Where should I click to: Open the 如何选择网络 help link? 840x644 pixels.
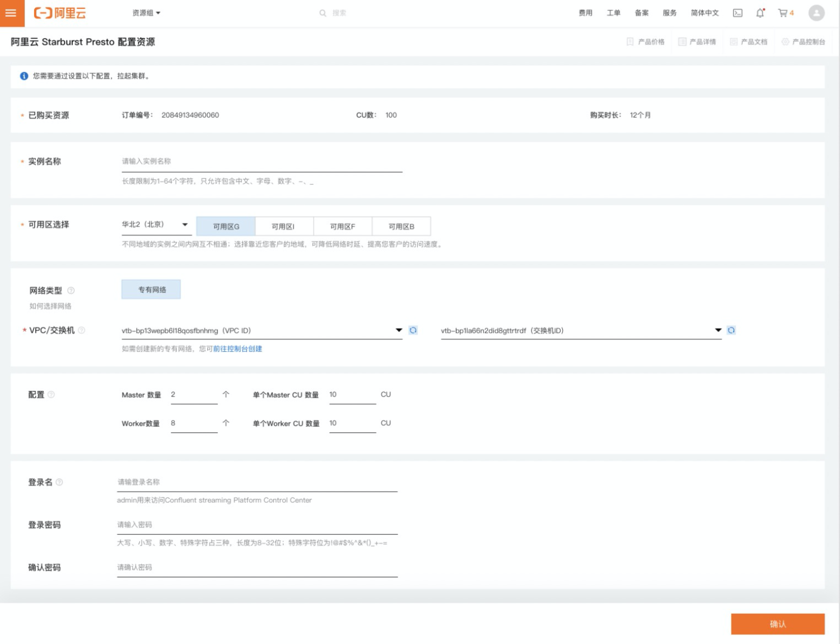50,306
